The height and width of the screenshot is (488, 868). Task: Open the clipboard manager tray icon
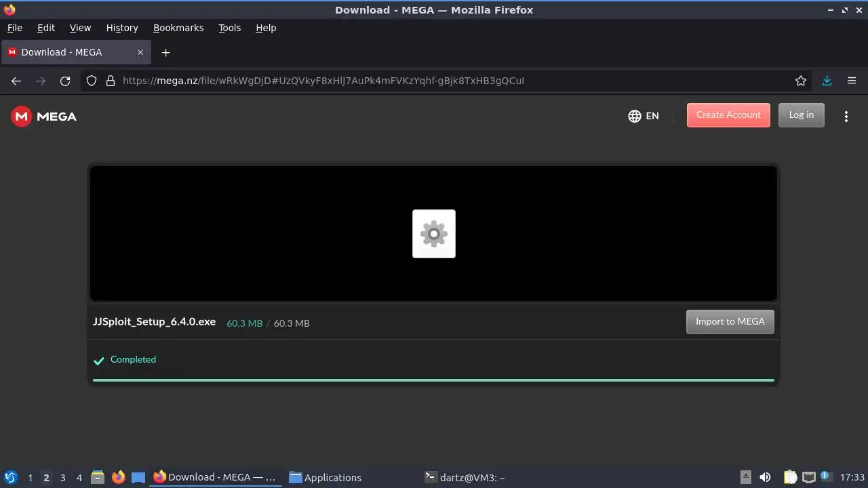(x=790, y=477)
